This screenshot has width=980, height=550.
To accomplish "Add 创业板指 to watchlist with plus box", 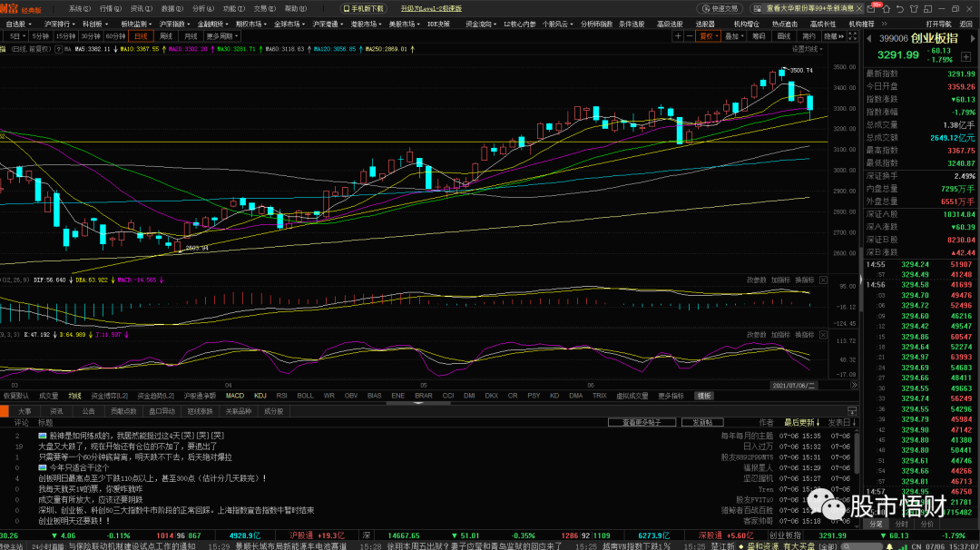I will (965, 57).
